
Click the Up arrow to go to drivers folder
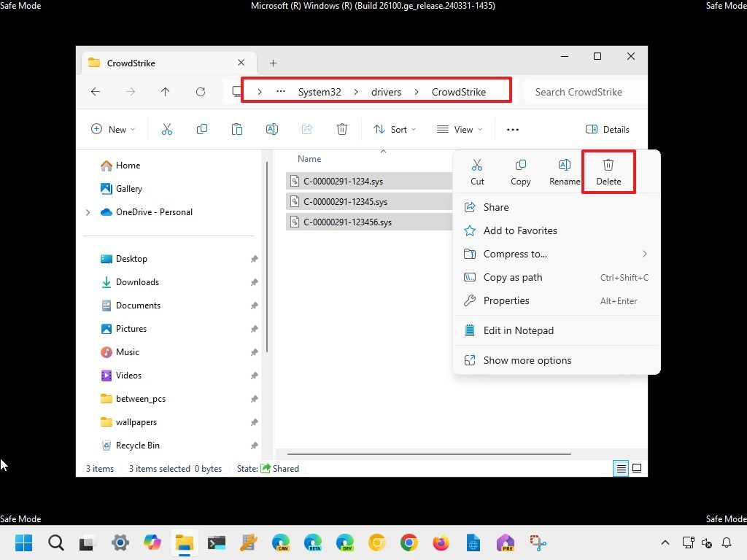(166, 92)
